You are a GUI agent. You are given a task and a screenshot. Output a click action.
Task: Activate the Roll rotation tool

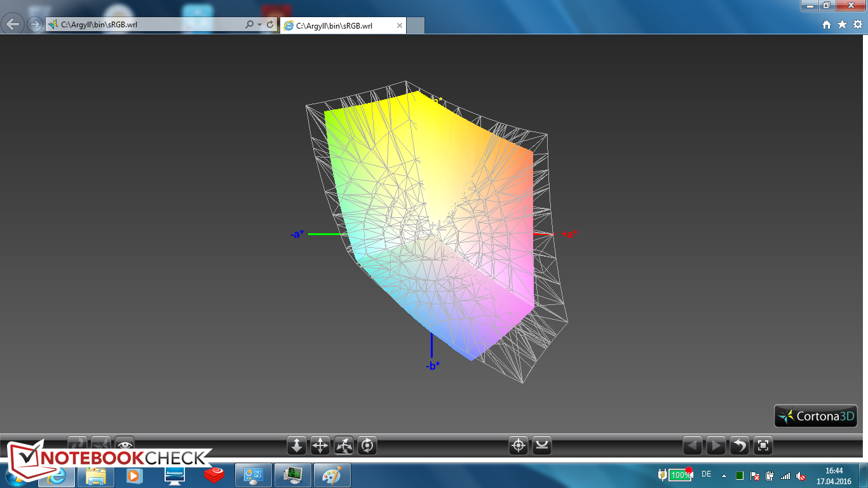click(367, 446)
